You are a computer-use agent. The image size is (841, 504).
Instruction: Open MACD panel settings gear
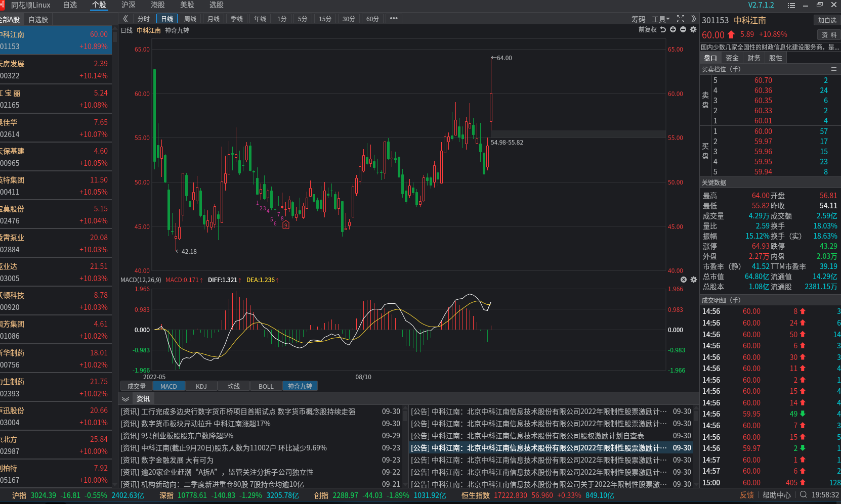(x=694, y=280)
